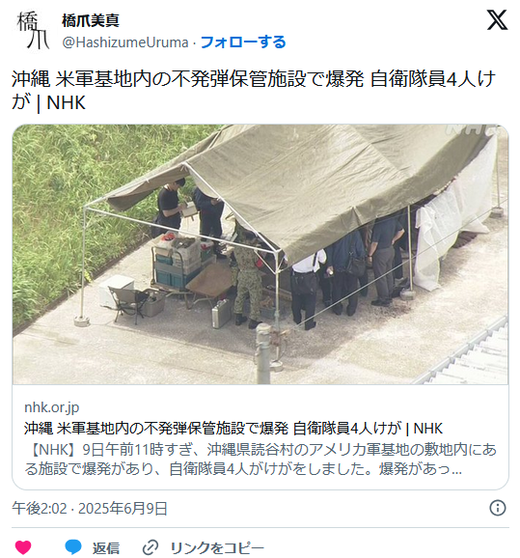Click the tweet text above the image
This screenshot has width=520, height=558.
(x=253, y=91)
